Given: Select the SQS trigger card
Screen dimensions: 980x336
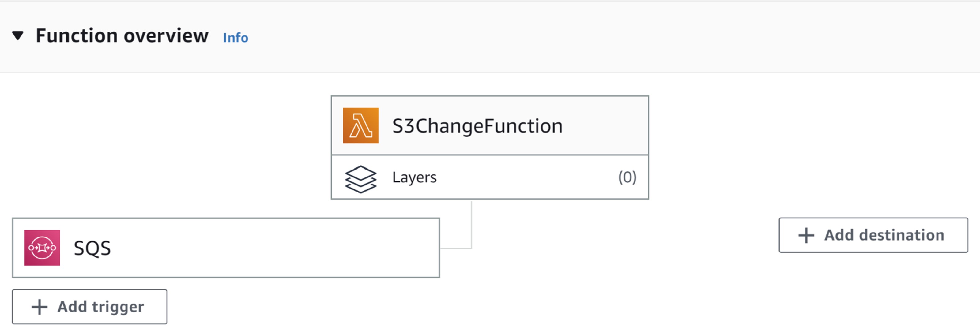Looking at the screenshot, I should point(226,248).
